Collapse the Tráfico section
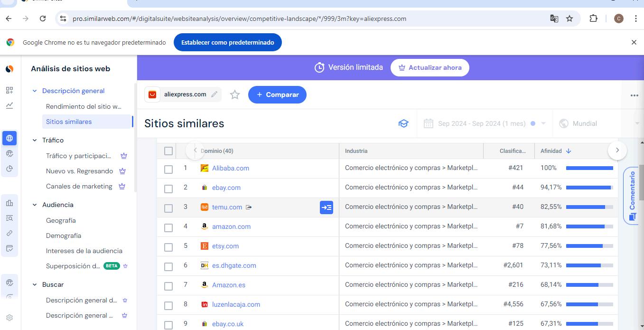 35,140
